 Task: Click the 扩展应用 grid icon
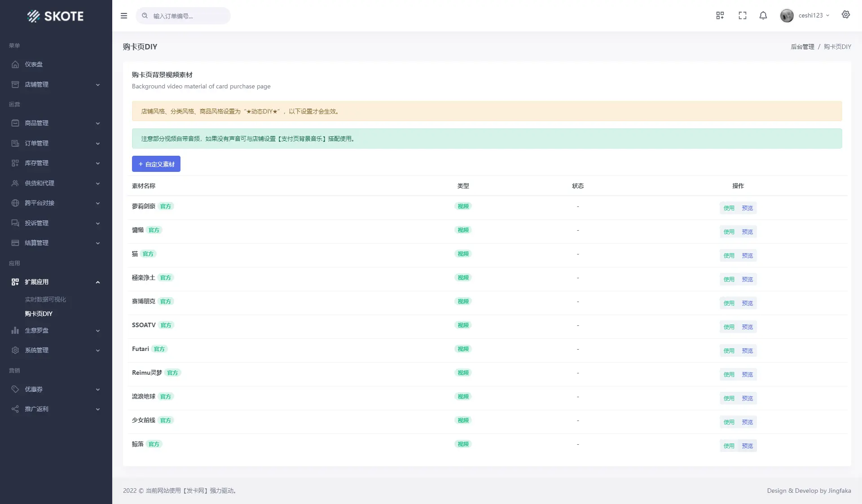[x=15, y=282]
